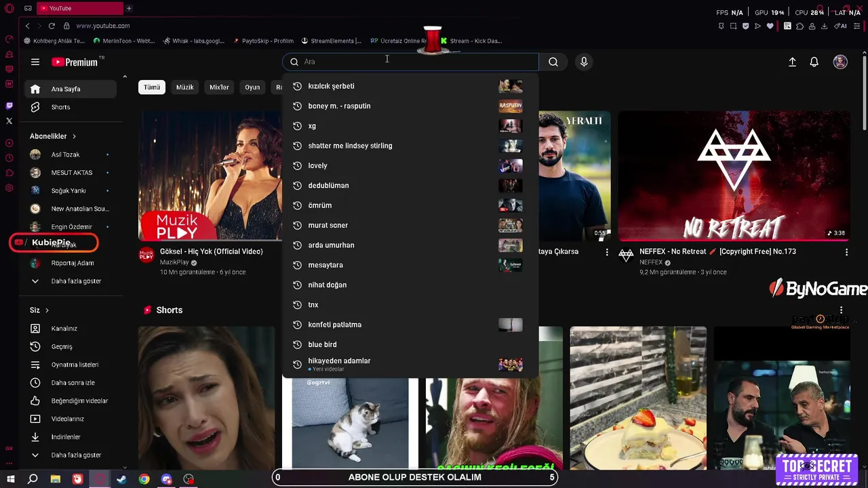Open Windows taskbar search
The height and width of the screenshot is (488, 868).
click(33, 479)
